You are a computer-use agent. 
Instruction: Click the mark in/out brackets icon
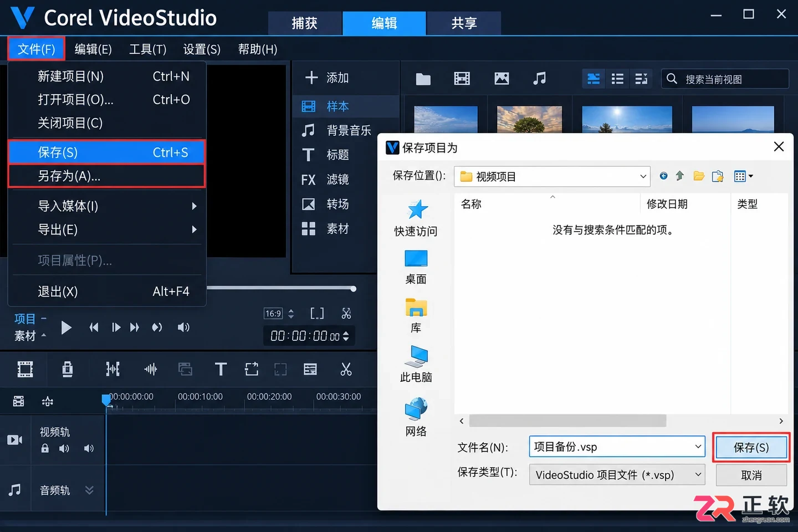click(317, 314)
